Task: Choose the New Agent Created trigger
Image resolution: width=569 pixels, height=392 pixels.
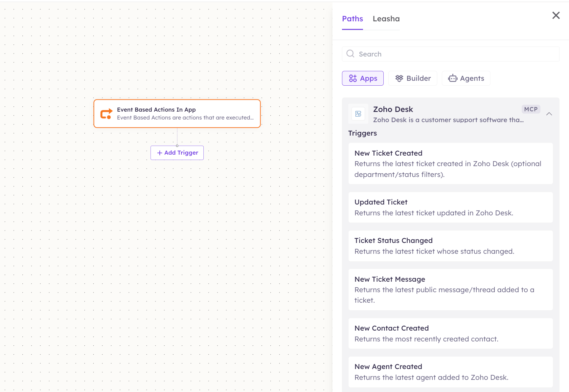Action: [450, 372]
